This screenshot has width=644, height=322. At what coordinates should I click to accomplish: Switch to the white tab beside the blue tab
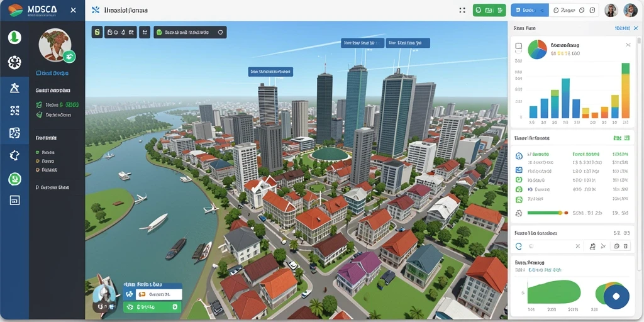coord(574,10)
